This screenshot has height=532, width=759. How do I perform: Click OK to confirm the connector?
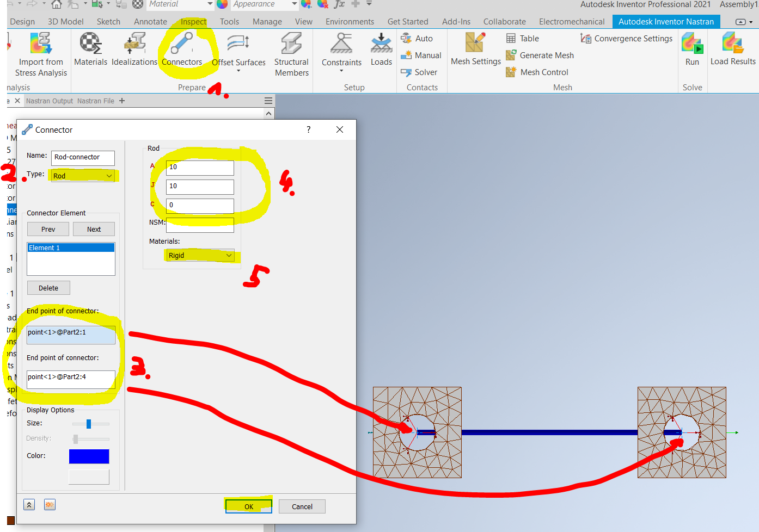(x=248, y=506)
